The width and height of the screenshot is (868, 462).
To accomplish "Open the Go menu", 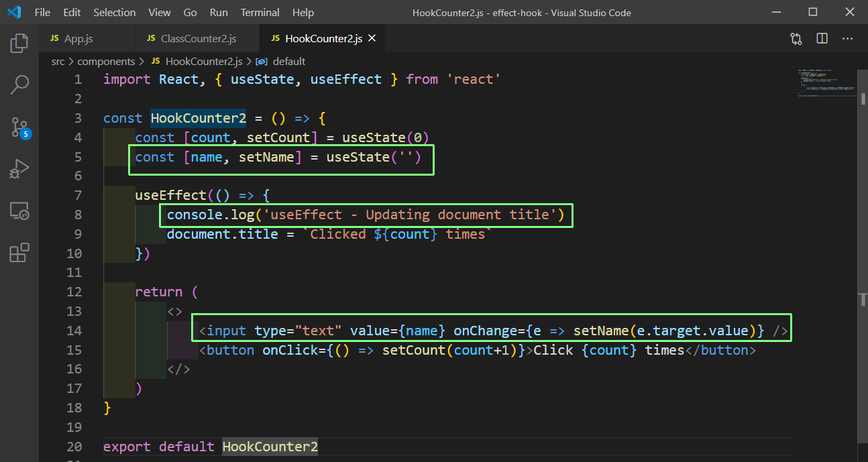I will 190,12.
